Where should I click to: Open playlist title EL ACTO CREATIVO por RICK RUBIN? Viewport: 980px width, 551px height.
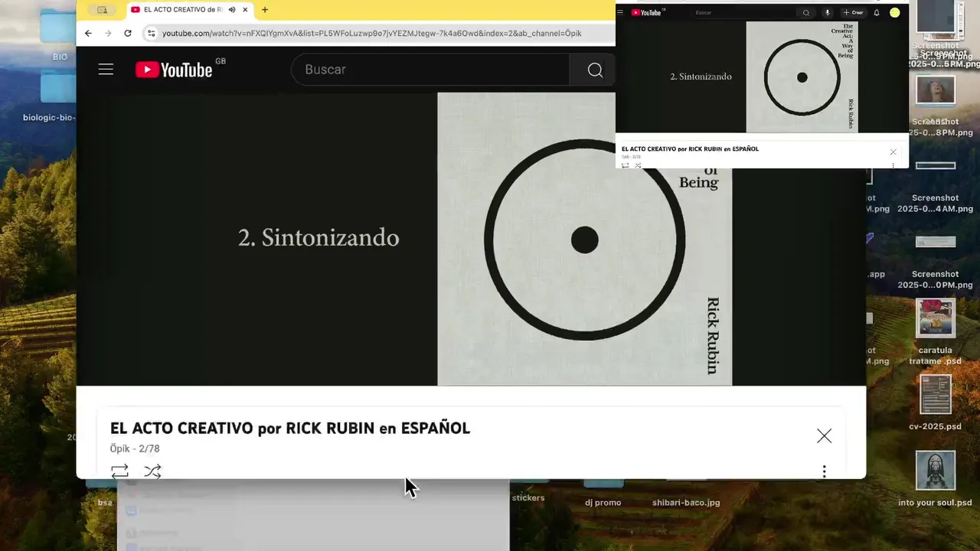click(290, 429)
